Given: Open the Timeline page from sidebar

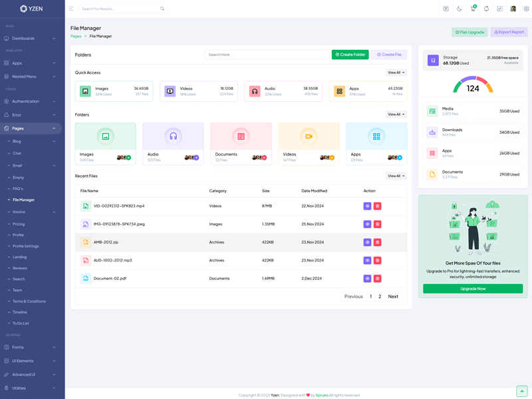Looking at the screenshot, I should (20, 312).
